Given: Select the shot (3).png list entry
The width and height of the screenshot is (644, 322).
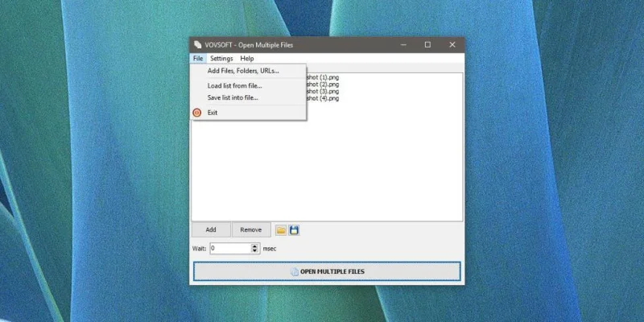Looking at the screenshot, I should [x=323, y=91].
